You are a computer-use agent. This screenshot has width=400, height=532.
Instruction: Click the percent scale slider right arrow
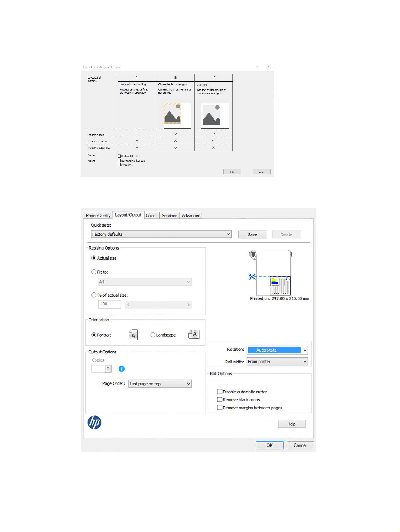click(189, 305)
